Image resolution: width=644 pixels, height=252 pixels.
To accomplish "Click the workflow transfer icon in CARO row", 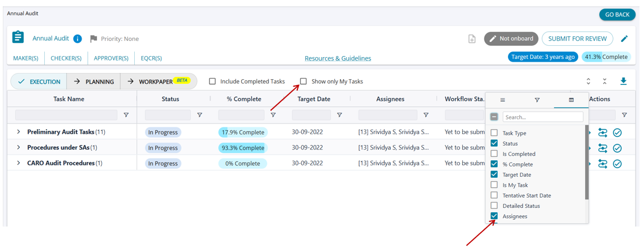I will (x=603, y=164).
